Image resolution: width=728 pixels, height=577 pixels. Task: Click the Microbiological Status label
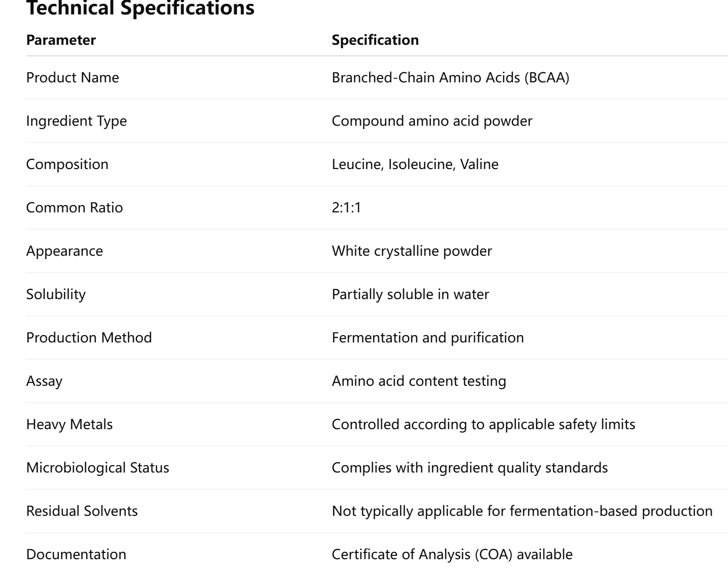97,468
